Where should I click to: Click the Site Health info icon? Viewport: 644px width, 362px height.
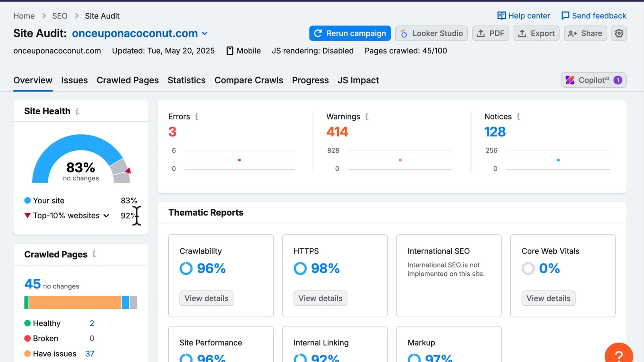(x=77, y=111)
